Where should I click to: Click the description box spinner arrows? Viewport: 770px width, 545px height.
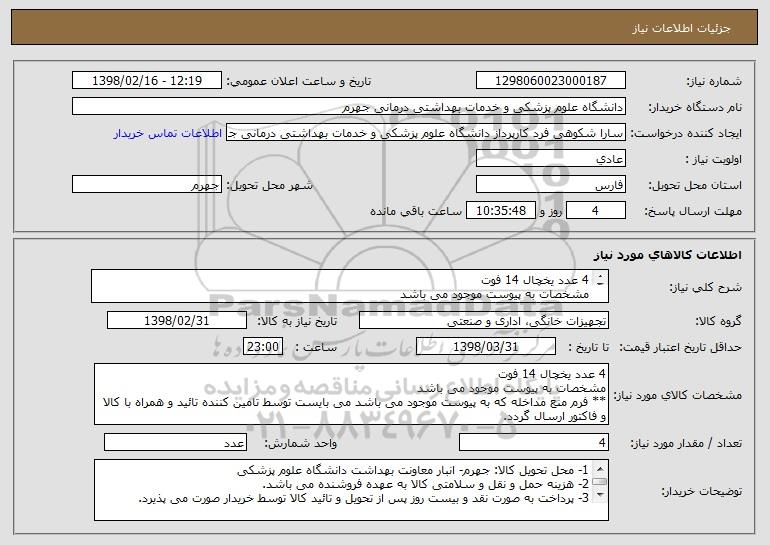point(600,281)
